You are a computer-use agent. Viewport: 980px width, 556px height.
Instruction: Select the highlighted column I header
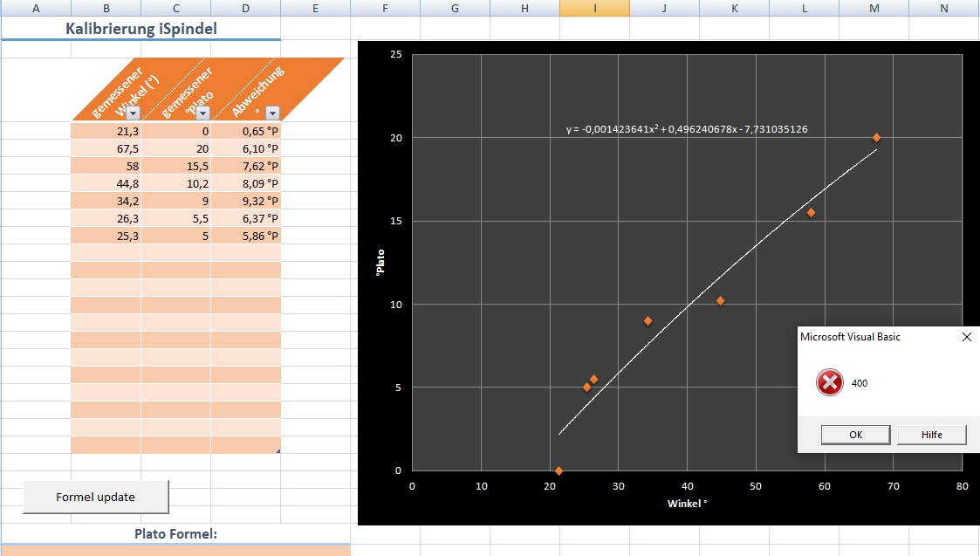click(x=594, y=8)
